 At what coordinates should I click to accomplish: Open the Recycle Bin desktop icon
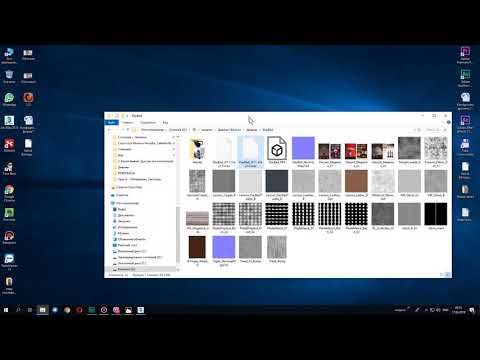9,75
